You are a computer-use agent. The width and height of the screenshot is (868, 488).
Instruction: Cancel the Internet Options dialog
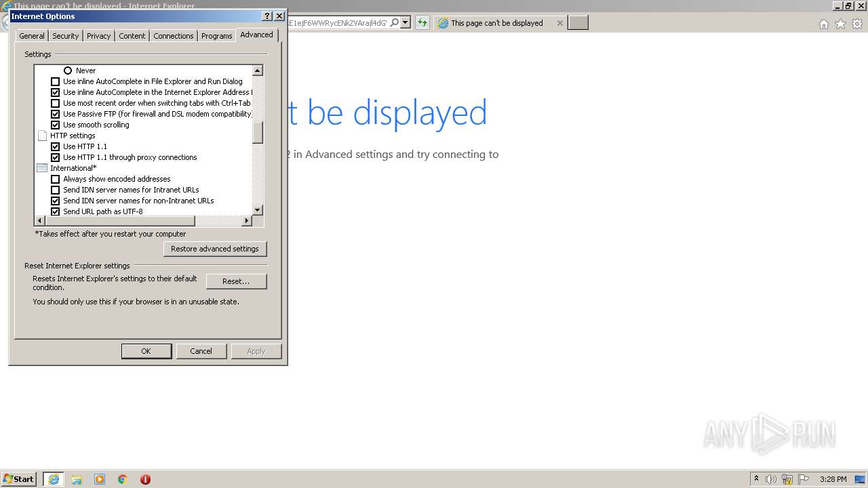click(201, 351)
